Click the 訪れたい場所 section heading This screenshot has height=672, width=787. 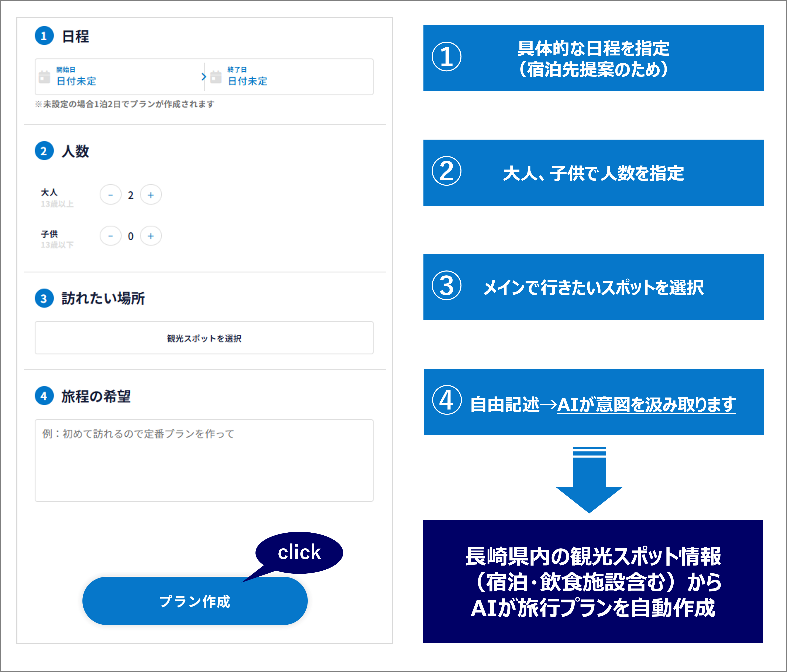click(x=103, y=298)
